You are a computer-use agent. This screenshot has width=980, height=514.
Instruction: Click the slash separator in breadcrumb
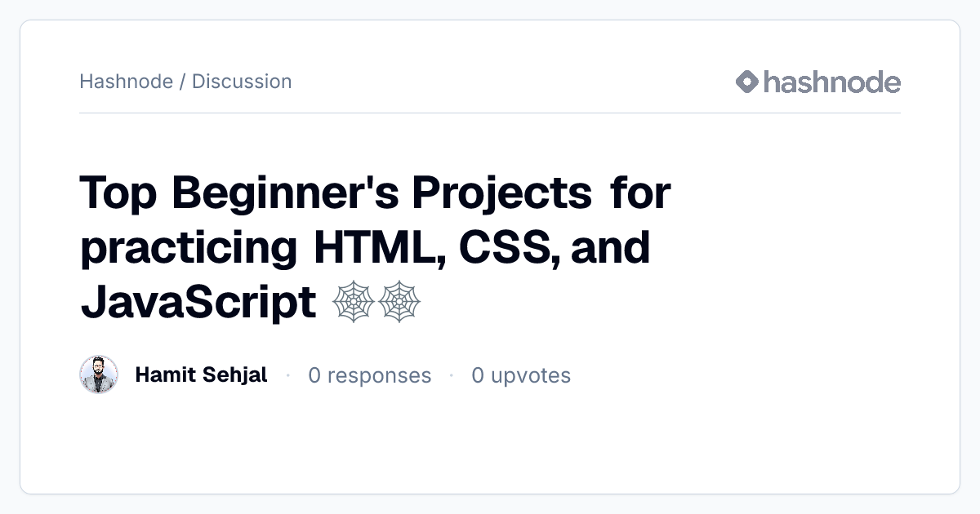[x=183, y=82]
